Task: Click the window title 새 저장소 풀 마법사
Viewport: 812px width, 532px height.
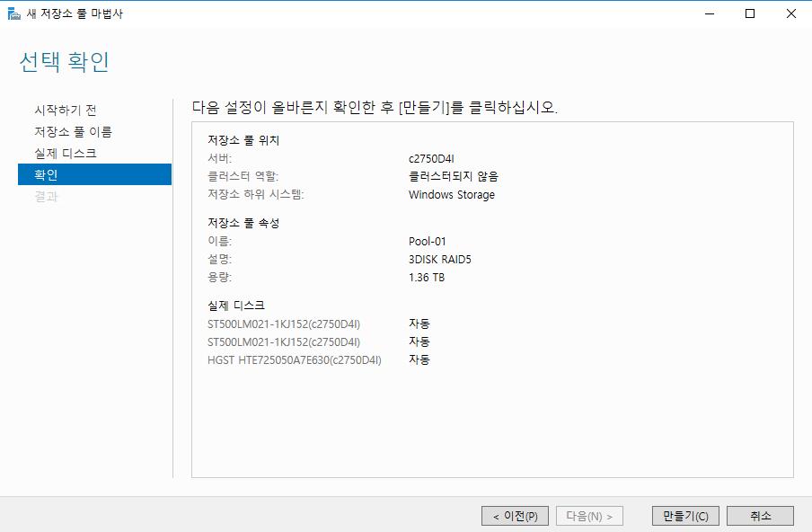Action: 75,14
